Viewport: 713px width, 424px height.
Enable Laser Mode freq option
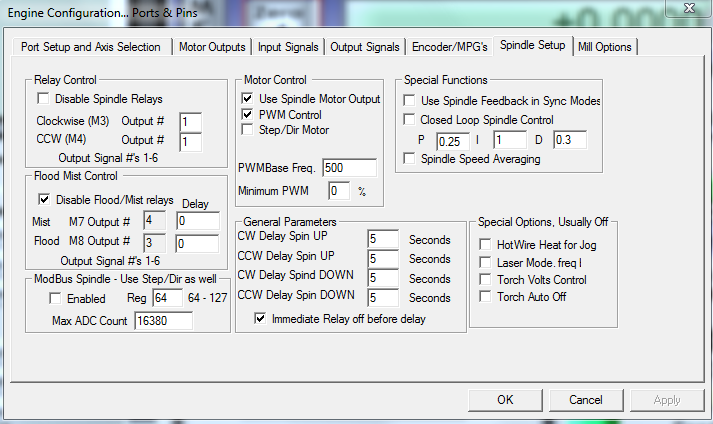[x=486, y=262]
